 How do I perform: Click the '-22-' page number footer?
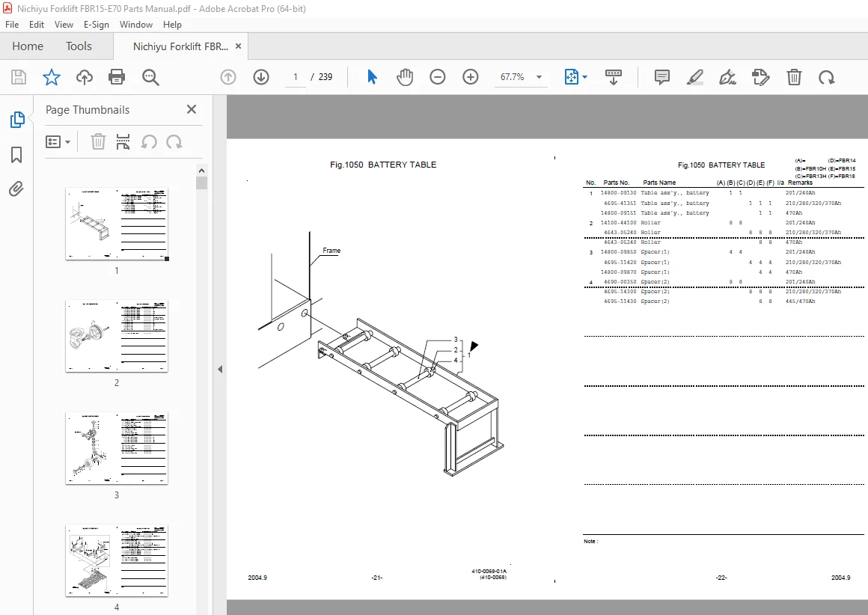721,578
